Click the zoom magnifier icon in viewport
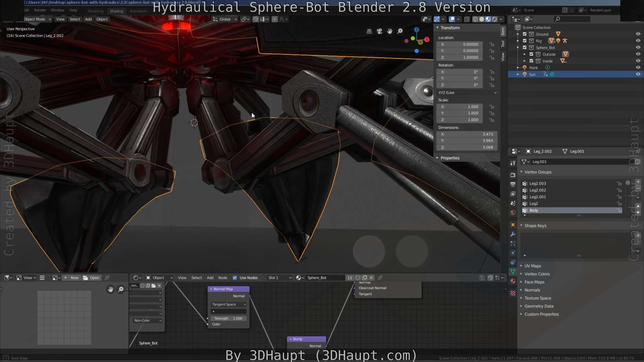 (400, 31)
